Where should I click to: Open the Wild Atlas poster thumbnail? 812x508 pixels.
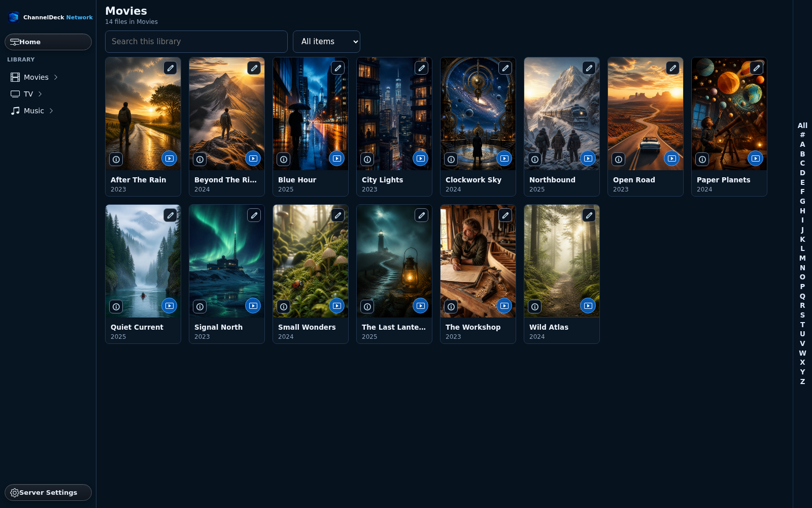(x=562, y=261)
